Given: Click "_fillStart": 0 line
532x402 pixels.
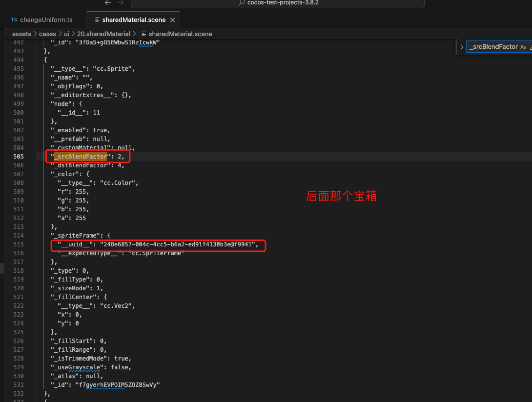Looking at the screenshot, I should coord(79,341).
